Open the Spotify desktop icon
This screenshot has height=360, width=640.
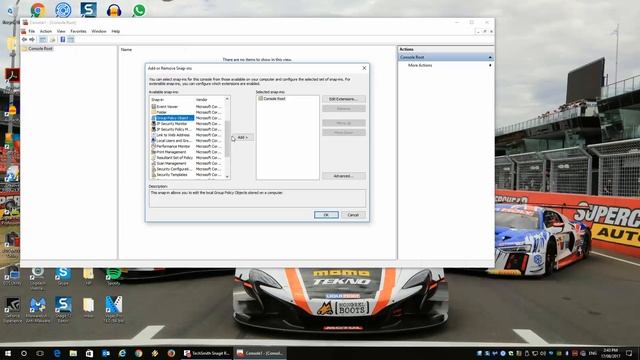[x=113, y=276]
